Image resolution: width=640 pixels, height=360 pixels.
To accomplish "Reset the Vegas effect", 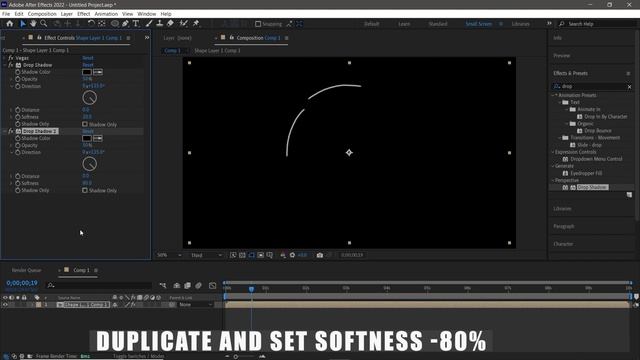I will (x=88, y=58).
